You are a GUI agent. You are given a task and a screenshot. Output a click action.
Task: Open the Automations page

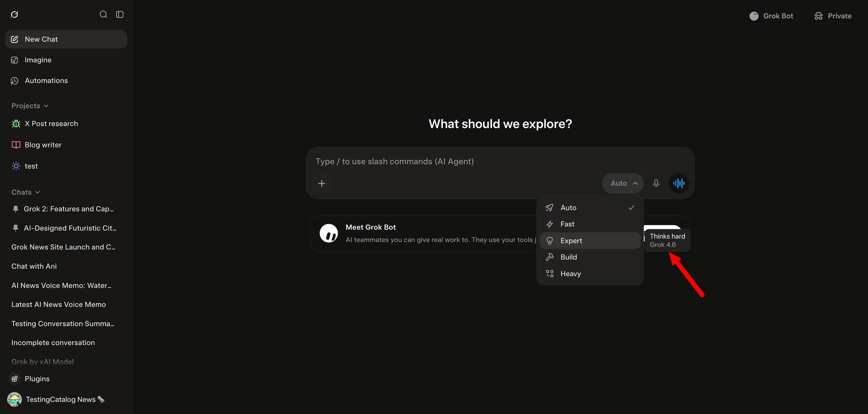click(66, 81)
